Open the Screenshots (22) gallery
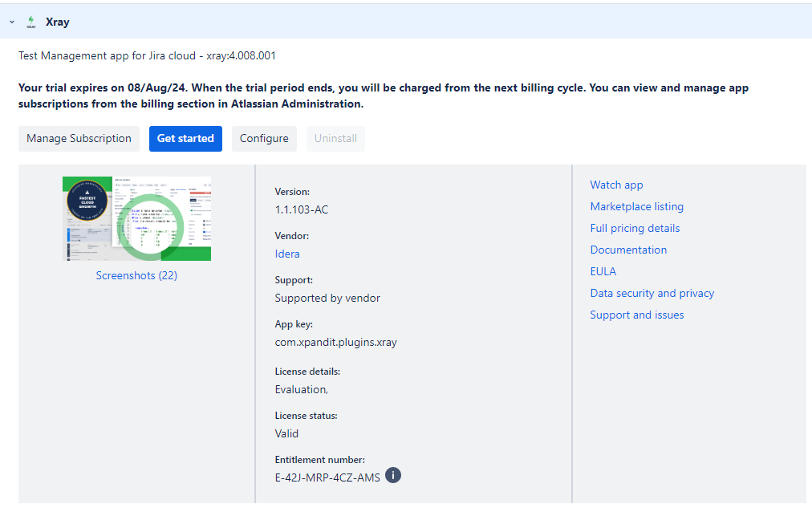This screenshot has height=512, width=812. 136,275
